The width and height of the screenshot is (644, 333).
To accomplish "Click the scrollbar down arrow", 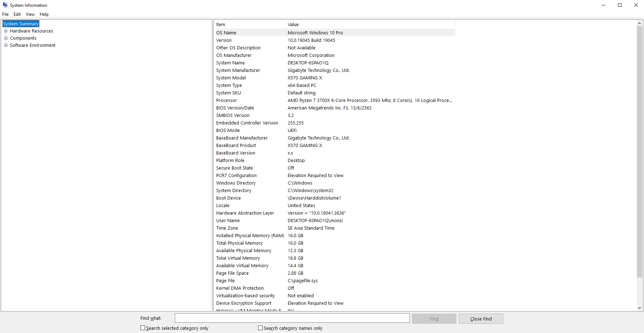I will (640, 308).
